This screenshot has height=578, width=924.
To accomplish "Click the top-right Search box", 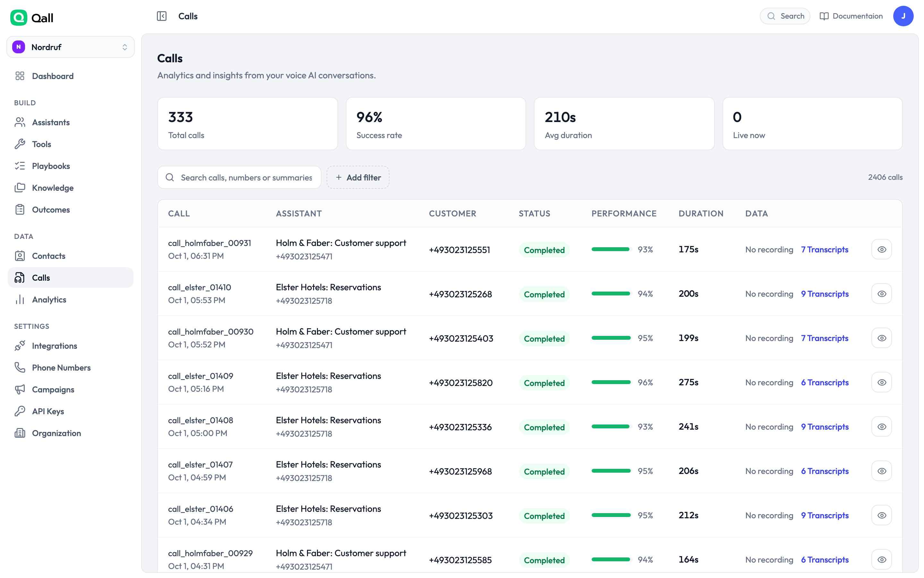I will (785, 16).
